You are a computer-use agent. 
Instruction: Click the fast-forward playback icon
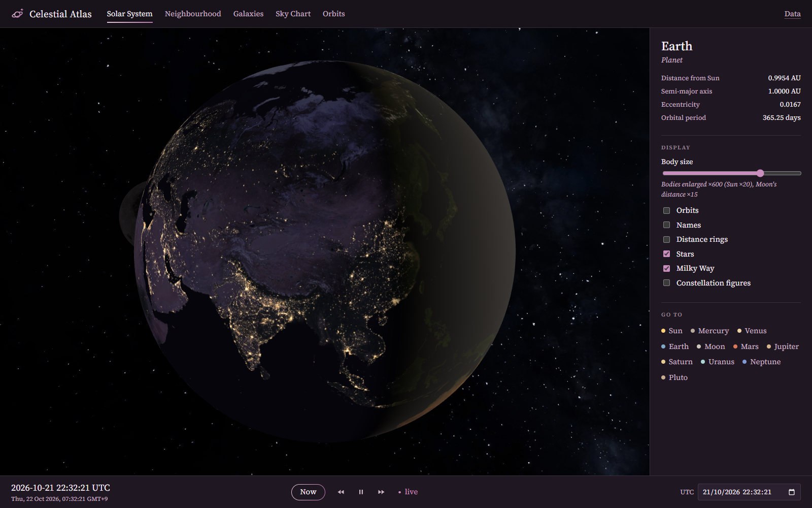(381, 492)
